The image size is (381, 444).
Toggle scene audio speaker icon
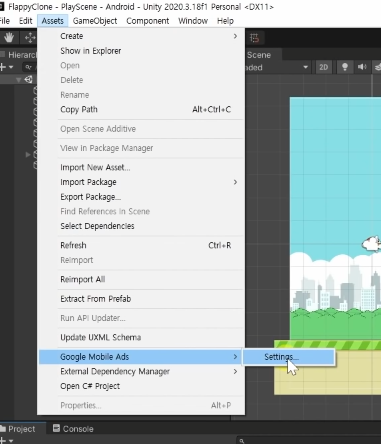(x=362, y=67)
